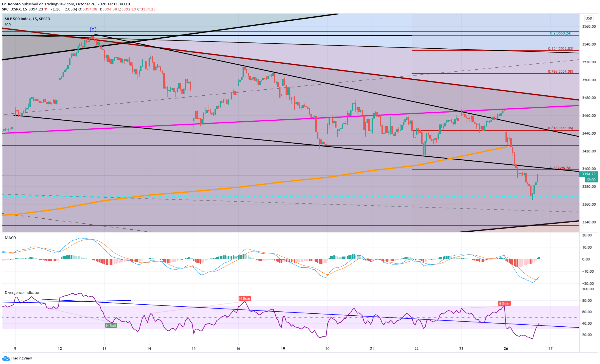
Task: Click the H Bear tag near date 16
Action: 245,299
